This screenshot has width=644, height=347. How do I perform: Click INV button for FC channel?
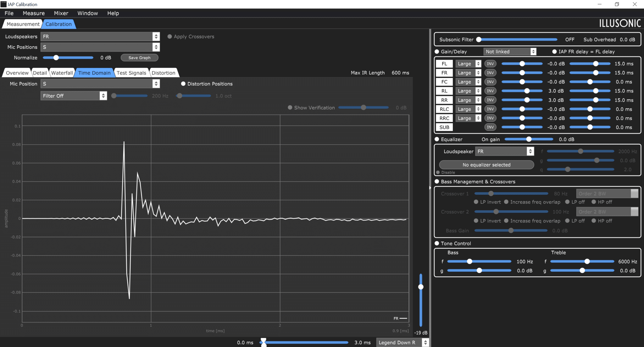pyautogui.click(x=490, y=82)
